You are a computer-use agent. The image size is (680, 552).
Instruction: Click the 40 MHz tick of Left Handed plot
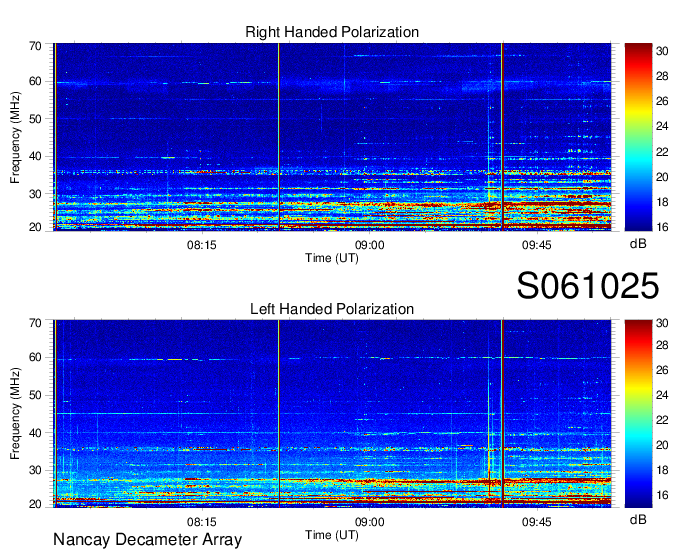click(x=35, y=433)
